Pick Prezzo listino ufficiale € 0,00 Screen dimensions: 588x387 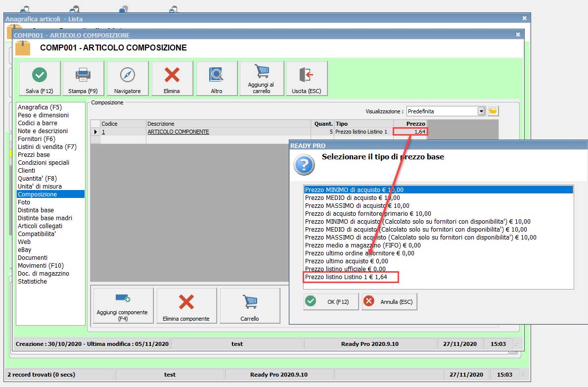tap(438, 269)
